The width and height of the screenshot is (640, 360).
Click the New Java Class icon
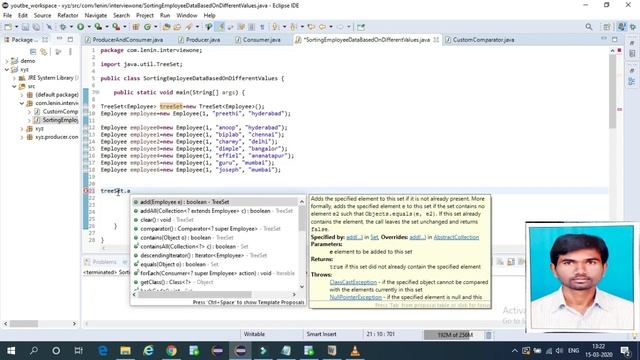147,27
